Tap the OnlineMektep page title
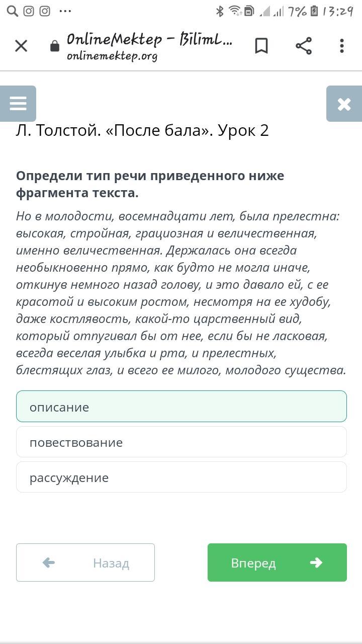This screenshot has height=644, width=362. point(149,39)
